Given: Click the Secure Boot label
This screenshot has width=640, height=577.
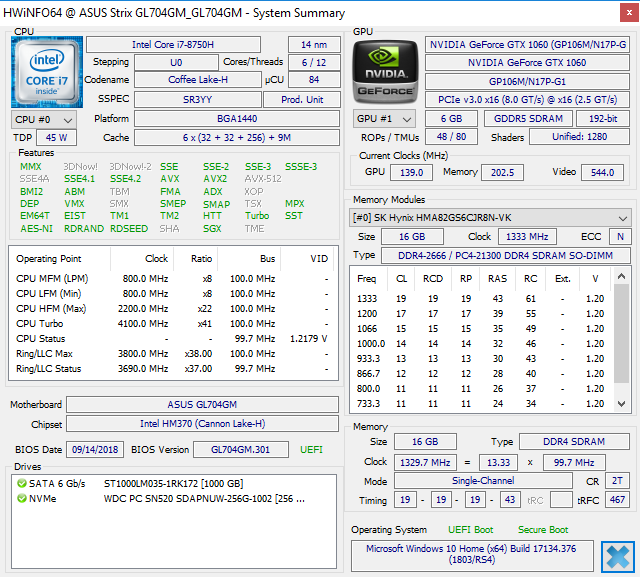Looking at the screenshot, I should pyautogui.click(x=543, y=530).
